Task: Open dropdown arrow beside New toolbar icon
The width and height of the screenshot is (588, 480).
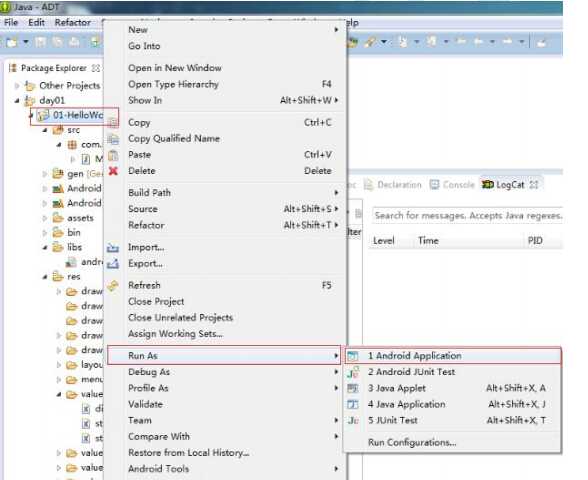Action: [x=26, y=42]
